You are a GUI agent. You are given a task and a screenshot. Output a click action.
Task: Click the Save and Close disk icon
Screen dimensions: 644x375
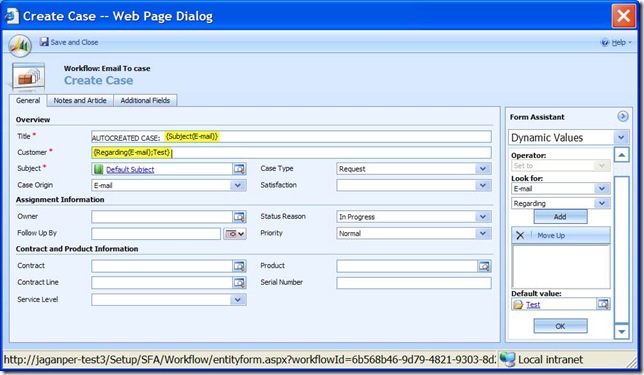pyautogui.click(x=44, y=41)
